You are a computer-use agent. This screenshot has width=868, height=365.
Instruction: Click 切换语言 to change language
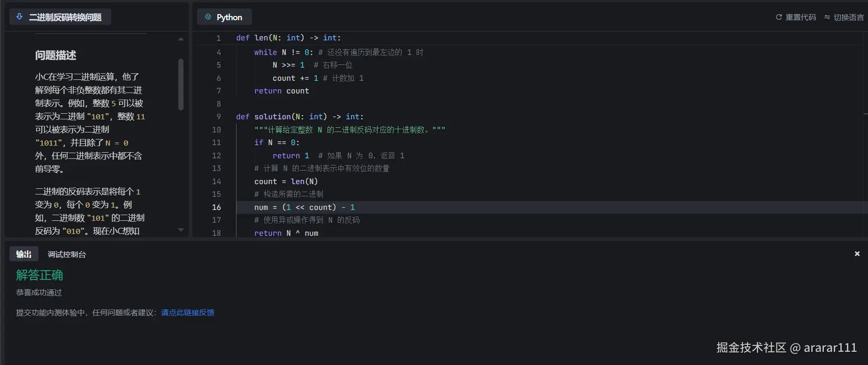point(849,17)
